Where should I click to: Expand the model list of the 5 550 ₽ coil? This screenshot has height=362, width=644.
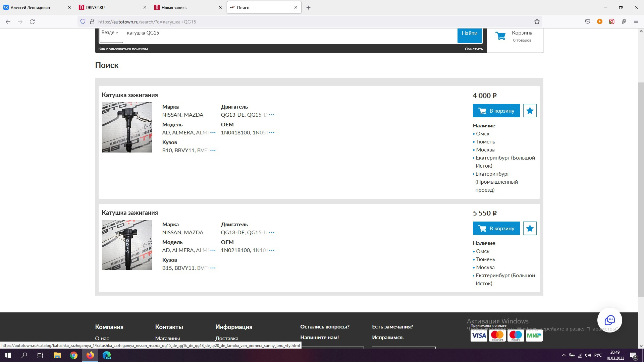(x=213, y=250)
